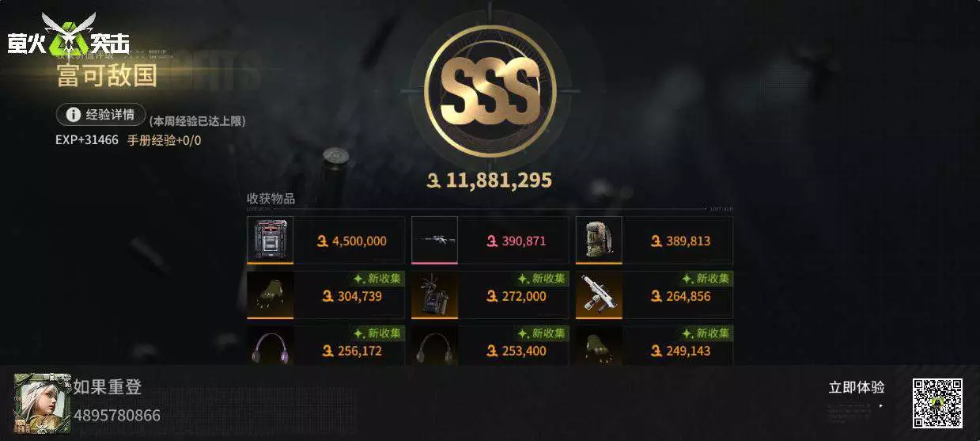The height and width of the screenshot is (441, 980).
Task: Click the 经验详情 info button
Action: (100, 115)
